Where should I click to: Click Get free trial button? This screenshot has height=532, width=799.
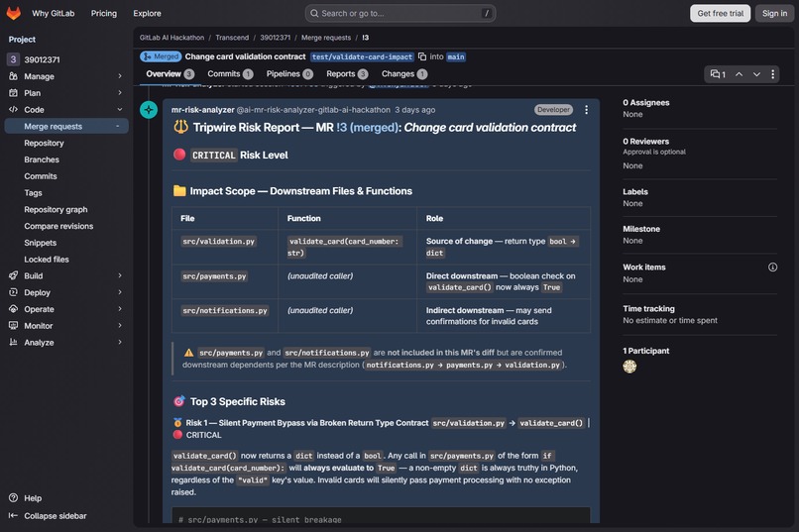tap(720, 13)
